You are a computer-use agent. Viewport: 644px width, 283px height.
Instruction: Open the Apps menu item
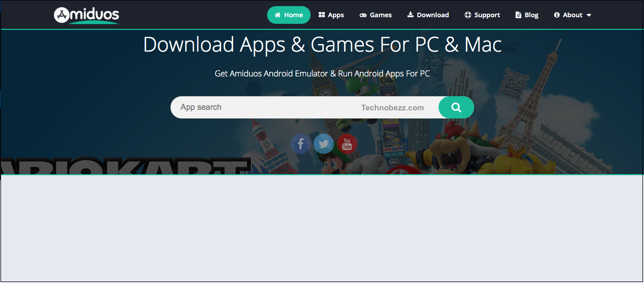pos(331,15)
